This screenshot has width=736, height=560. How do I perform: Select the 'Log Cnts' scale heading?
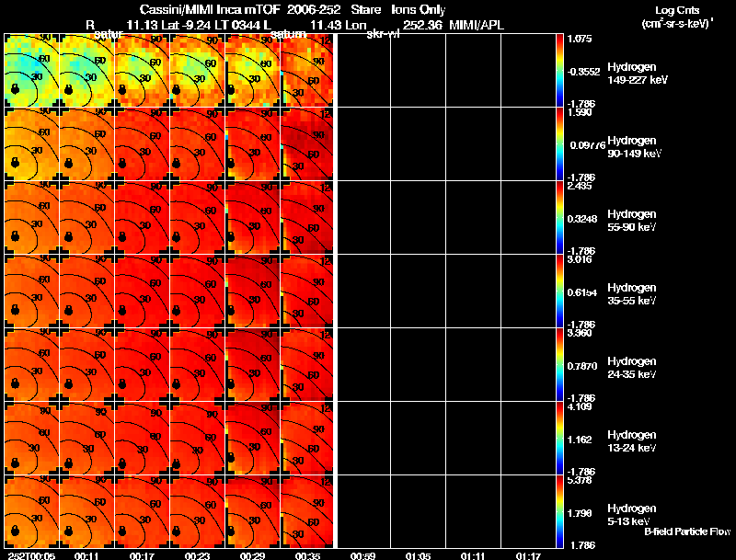tap(677, 10)
